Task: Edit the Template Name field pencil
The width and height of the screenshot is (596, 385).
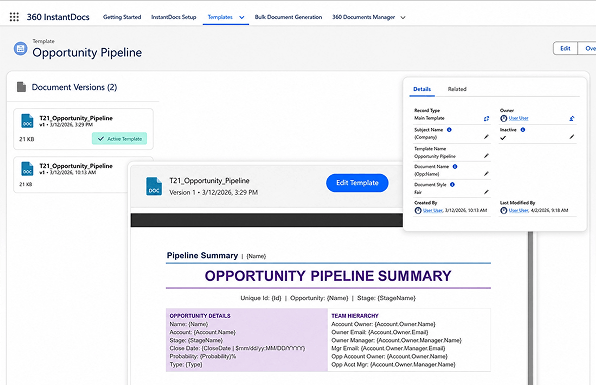Action: (486, 156)
